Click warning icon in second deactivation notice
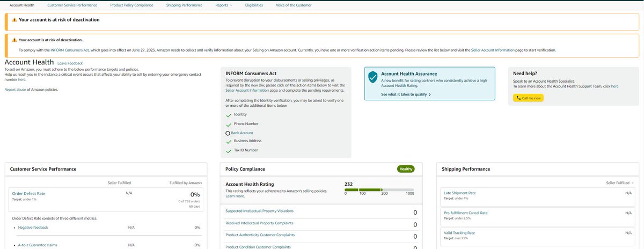 [x=14, y=40]
